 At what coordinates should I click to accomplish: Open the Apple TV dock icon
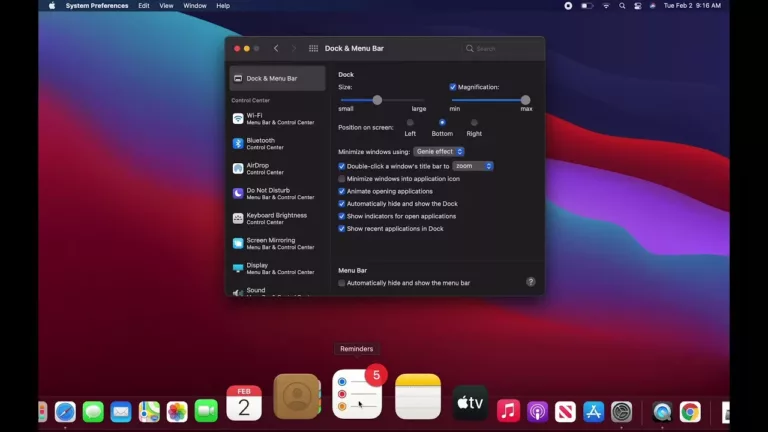click(470, 402)
